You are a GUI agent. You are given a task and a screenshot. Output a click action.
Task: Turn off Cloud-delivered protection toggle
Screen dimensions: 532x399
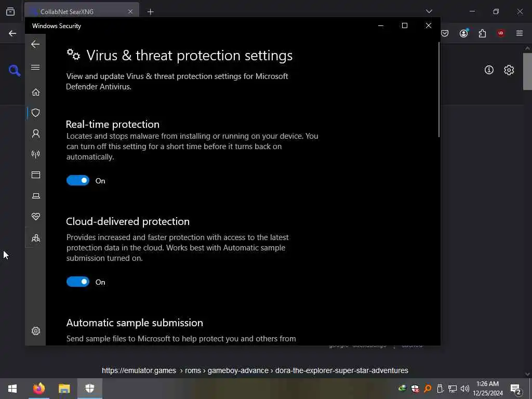78,282
